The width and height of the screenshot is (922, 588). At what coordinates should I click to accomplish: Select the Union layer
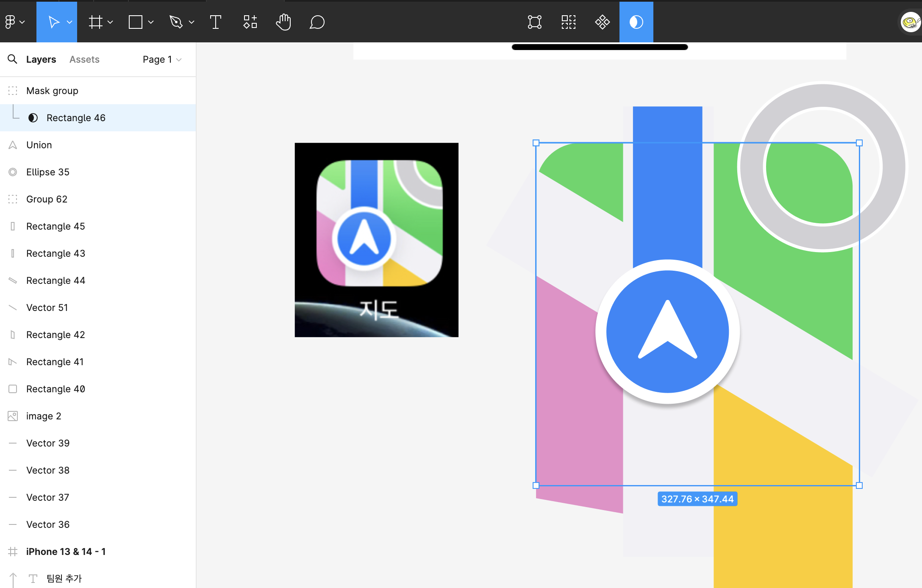[x=39, y=145]
